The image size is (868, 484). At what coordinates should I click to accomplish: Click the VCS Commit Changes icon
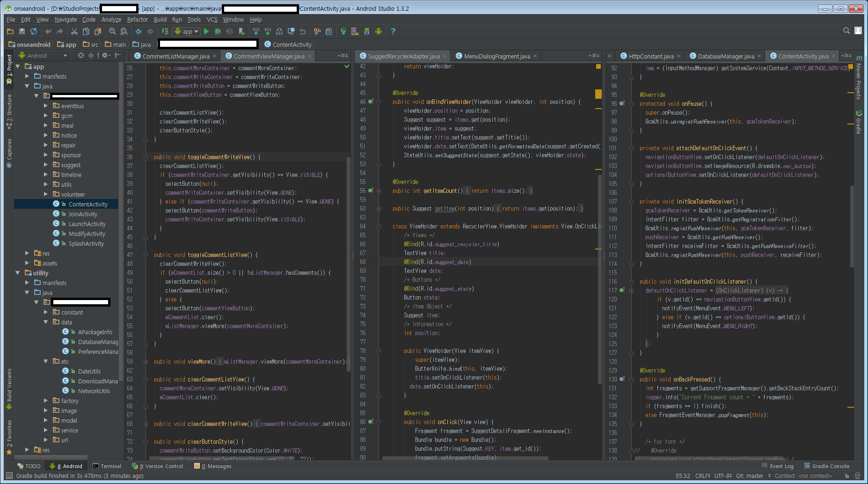pyautogui.click(x=268, y=31)
